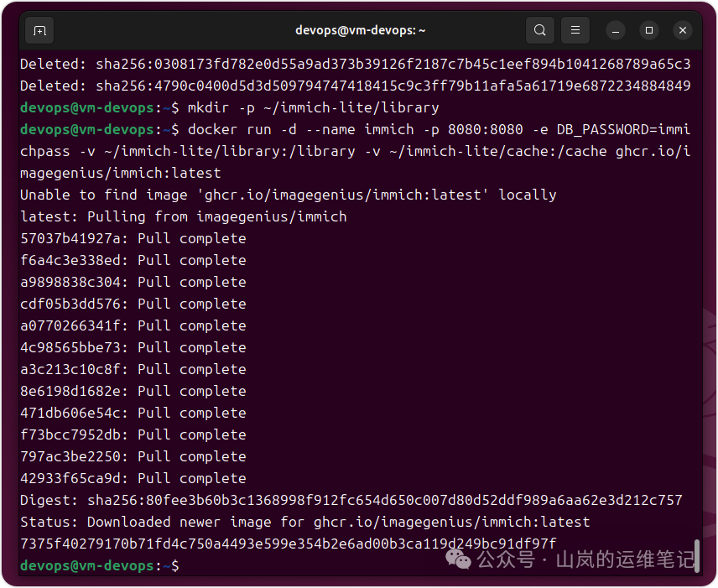Viewport: 718px width, 588px height.
Task: Click the mkdir -p command line
Action: 313,108
